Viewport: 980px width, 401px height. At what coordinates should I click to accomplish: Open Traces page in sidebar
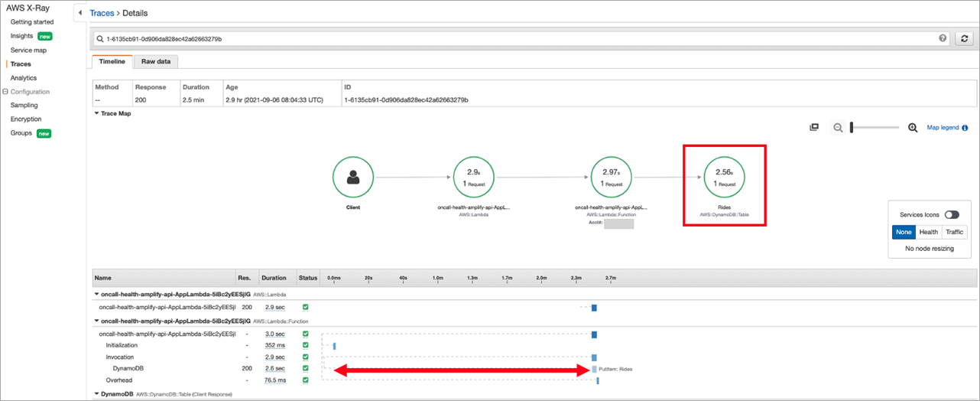click(21, 64)
